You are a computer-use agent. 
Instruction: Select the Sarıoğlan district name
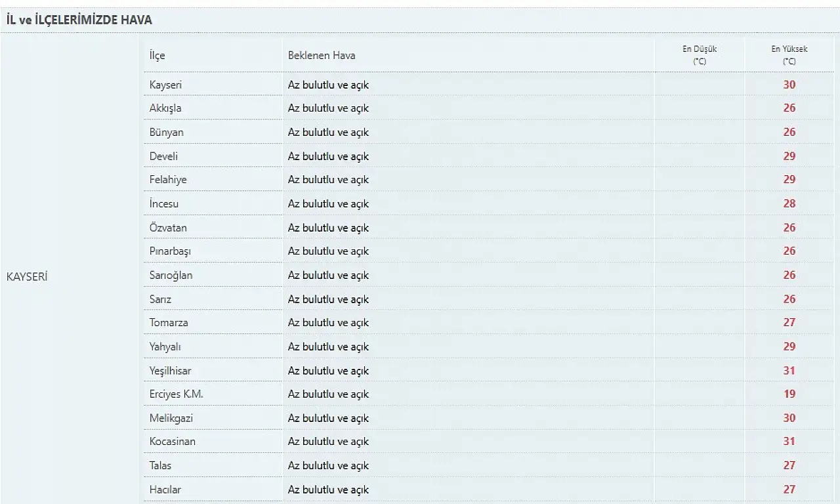point(171,276)
